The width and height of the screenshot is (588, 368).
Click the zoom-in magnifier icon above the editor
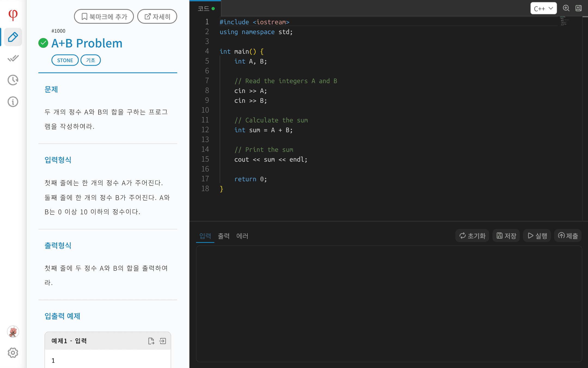(x=566, y=8)
